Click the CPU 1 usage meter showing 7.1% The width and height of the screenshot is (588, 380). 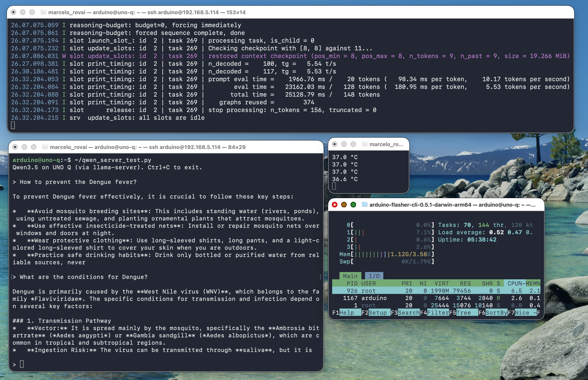tap(390, 232)
